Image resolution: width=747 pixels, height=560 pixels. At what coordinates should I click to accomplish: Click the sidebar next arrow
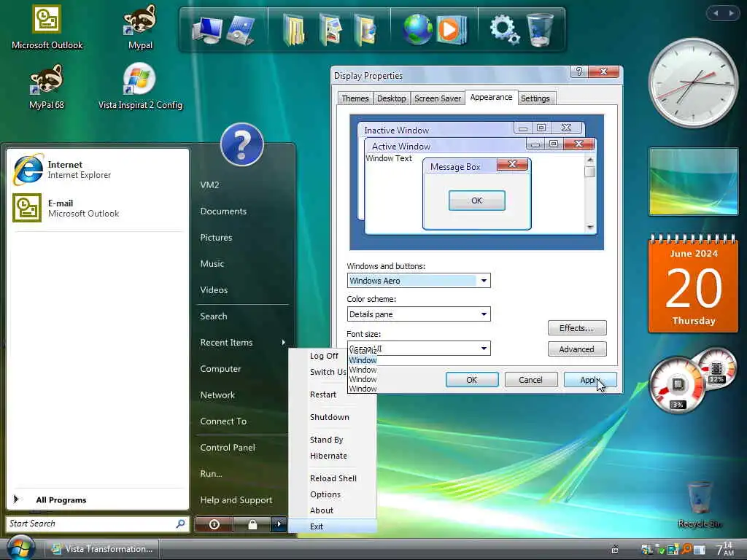coord(731,13)
